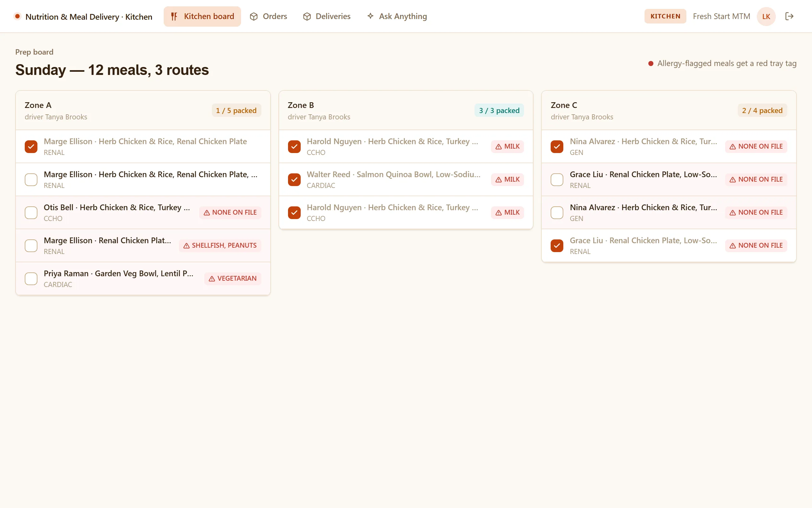Uncheck the packed Grace Liu meal
The height and width of the screenshot is (508, 812).
(557, 246)
